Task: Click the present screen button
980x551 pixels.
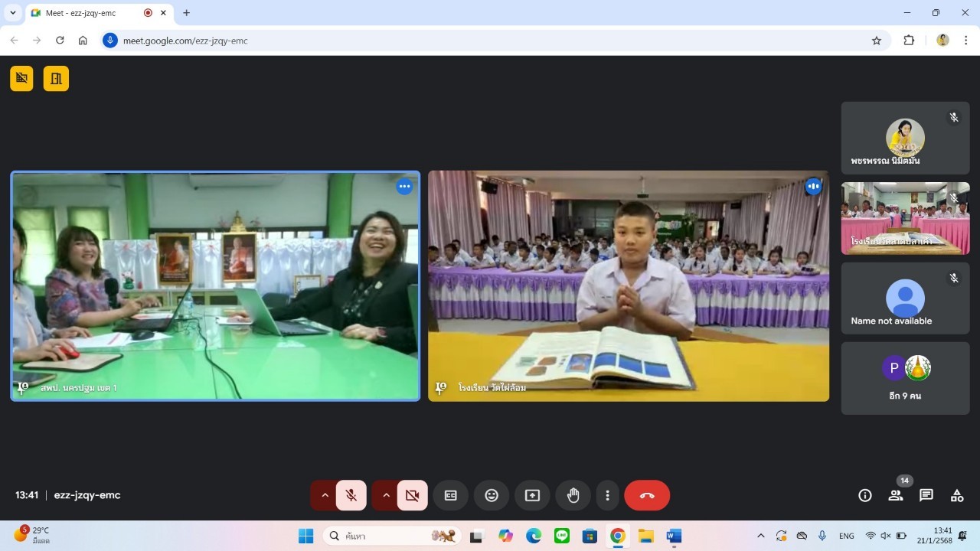Action: click(532, 495)
